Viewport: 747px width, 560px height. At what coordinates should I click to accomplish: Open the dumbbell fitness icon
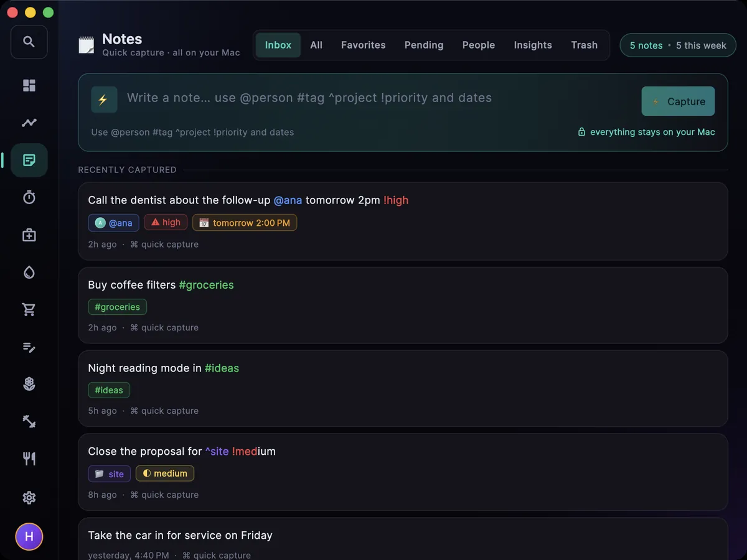point(29,421)
